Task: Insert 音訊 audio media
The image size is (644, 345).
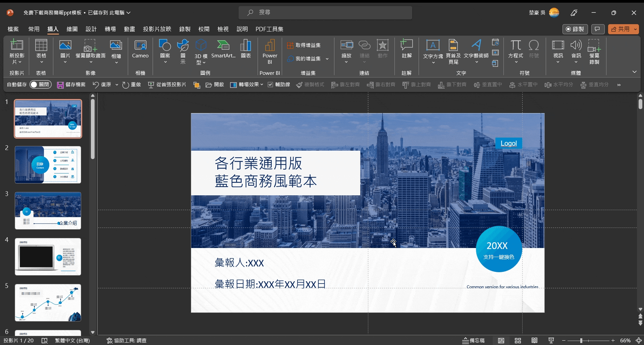Action: (x=576, y=51)
